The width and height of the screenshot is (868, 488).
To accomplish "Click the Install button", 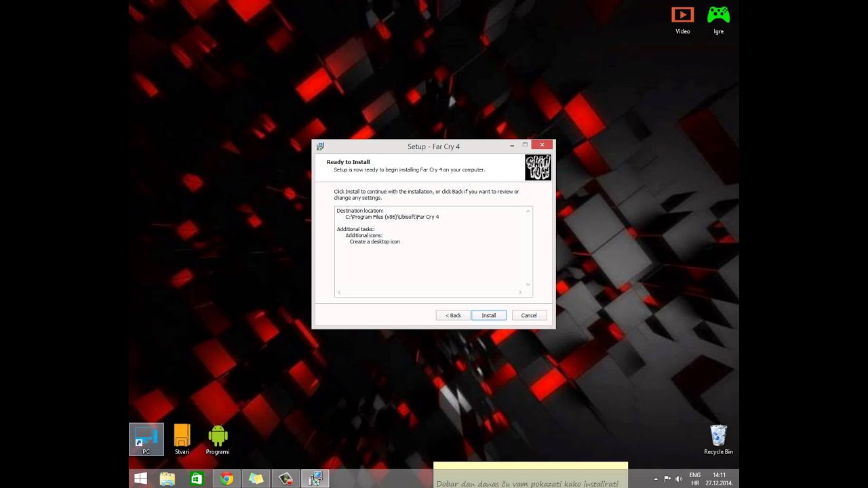I will (x=488, y=315).
